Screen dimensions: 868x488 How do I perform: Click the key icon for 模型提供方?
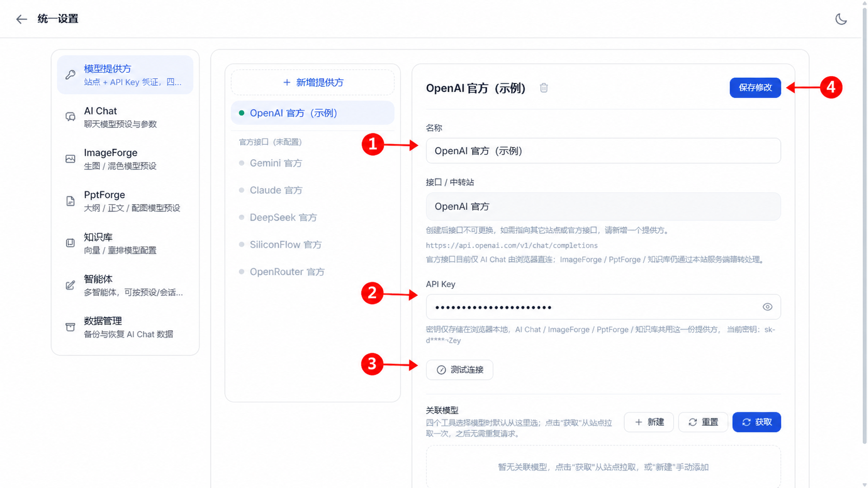tap(71, 75)
